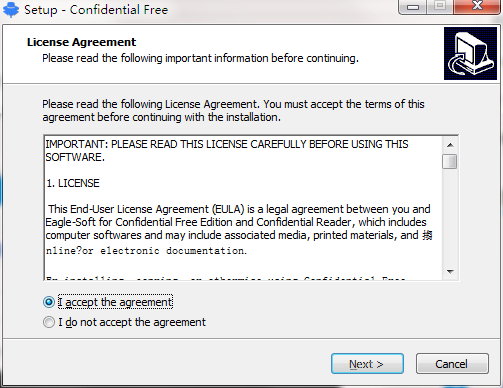Click the license box scroll-down arrow
This screenshot has width=503, height=388.
pyautogui.click(x=450, y=272)
